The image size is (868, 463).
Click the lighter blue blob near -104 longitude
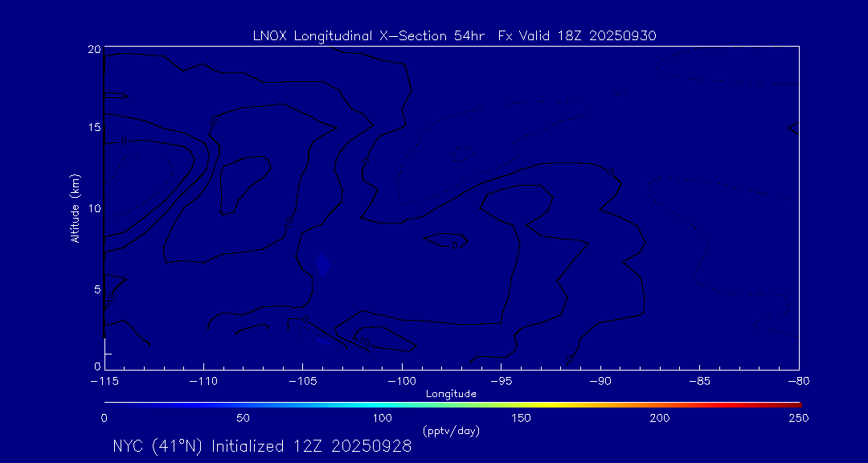click(x=323, y=264)
